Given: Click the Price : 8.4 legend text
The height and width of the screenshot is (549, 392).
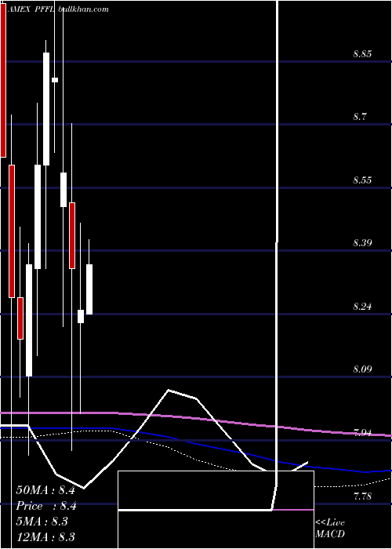Looking at the screenshot, I should pyautogui.click(x=46, y=506).
